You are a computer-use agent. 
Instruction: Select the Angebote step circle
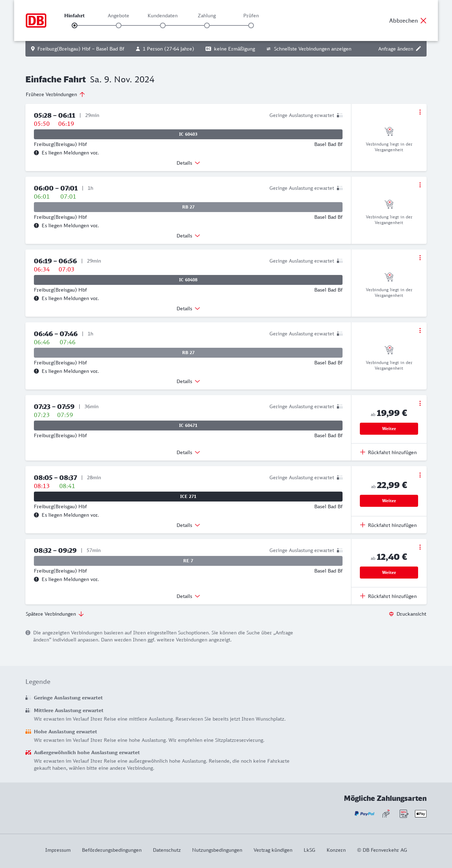click(x=119, y=25)
